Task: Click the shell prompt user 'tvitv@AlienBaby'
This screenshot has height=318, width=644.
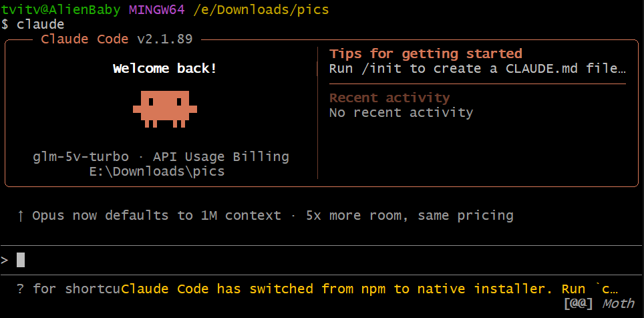Action: point(60,10)
